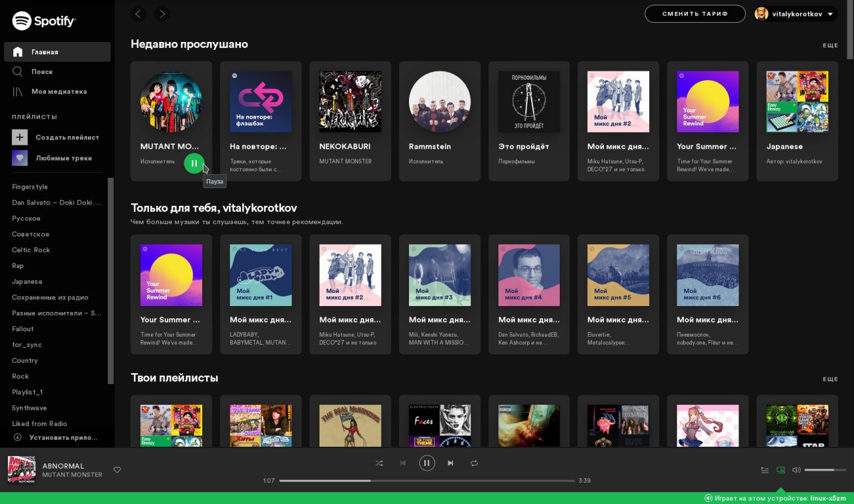The width and height of the screenshot is (854, 504).
Task: Open the Dan Salvato – Doki Doki playlist
Action: point(57,202)
